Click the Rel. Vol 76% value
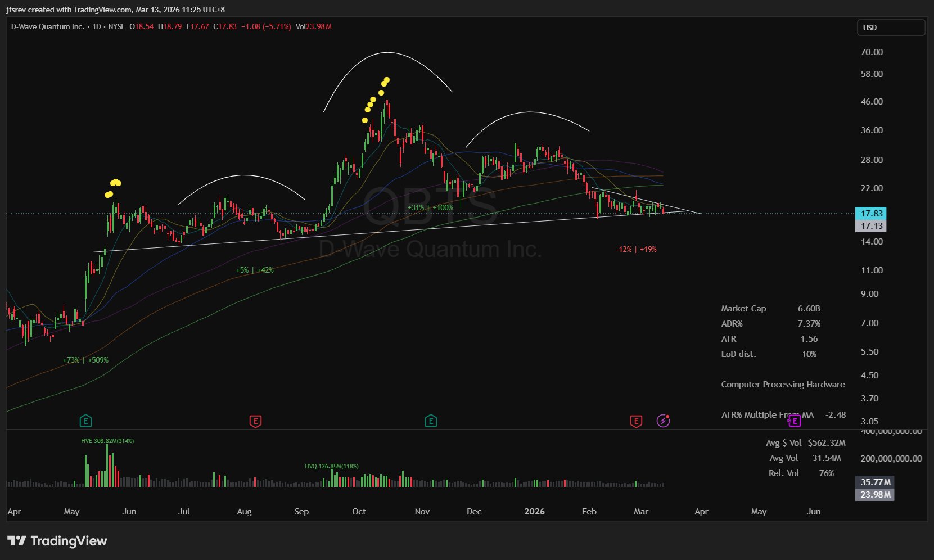934x560 pixels. pyautogui.click(x=827, y=473)
